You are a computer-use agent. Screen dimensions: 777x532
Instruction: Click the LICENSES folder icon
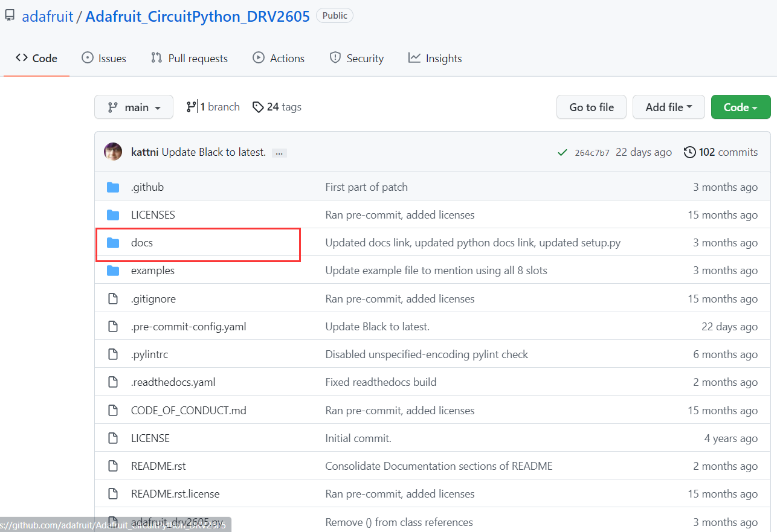click(x=113, y=215)
